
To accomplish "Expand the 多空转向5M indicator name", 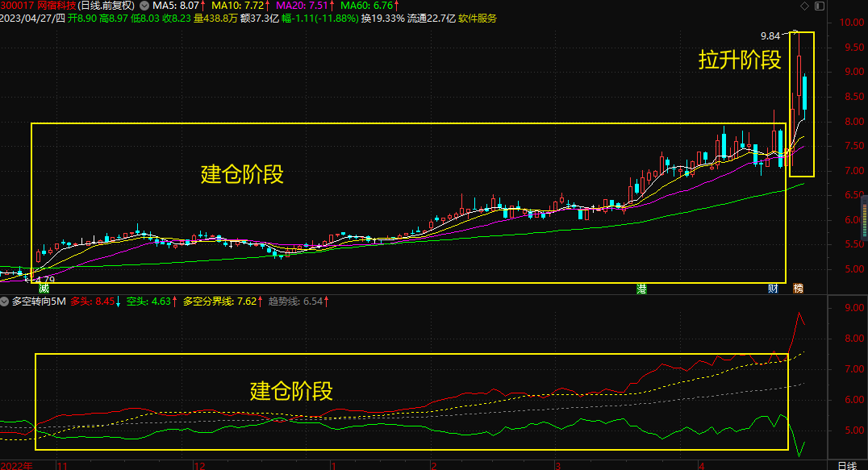I will click(38, 302).
